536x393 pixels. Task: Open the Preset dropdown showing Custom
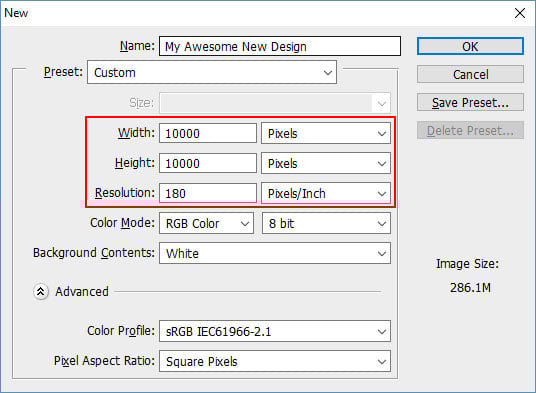(x=212, y=72)
